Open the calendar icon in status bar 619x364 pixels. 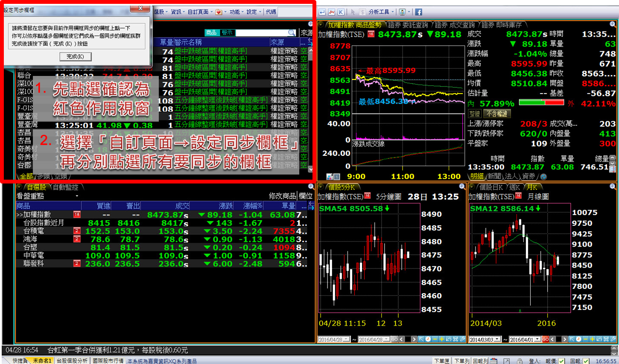tap(493, 361)
